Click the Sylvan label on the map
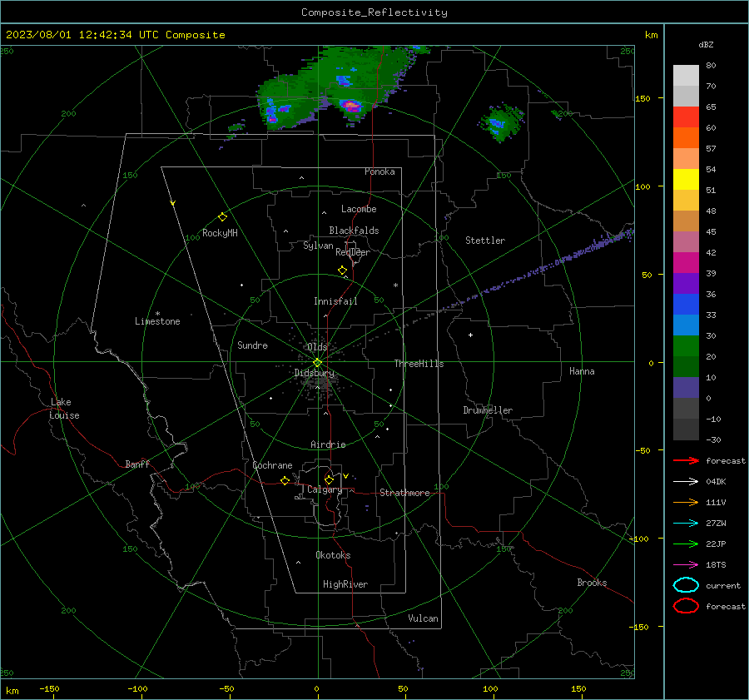 [x=318, y=246]
